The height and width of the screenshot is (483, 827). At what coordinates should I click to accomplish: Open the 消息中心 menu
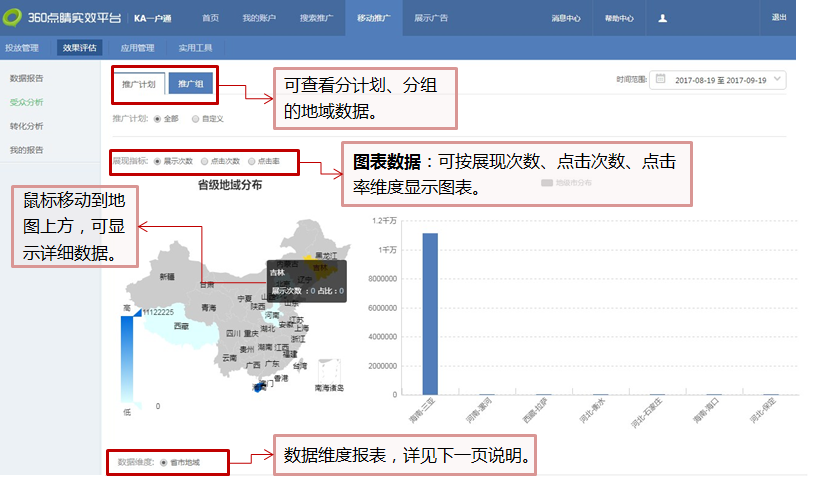click(x=565, y=18)
